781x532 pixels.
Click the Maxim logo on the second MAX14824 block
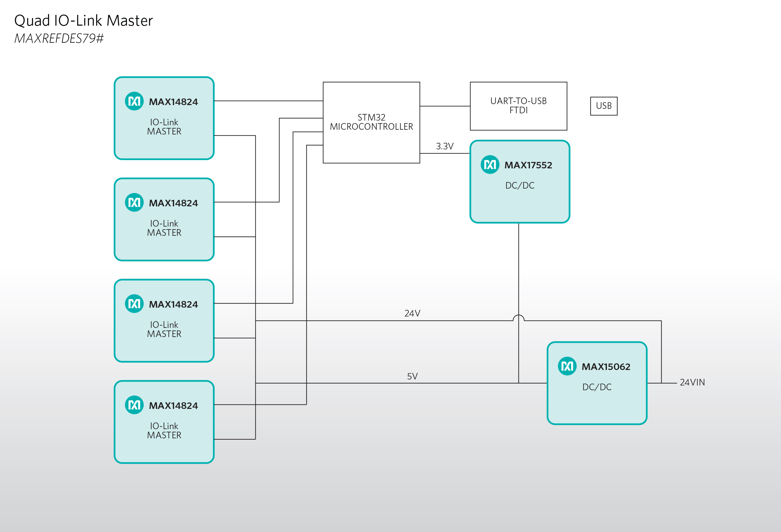point(134,202)
